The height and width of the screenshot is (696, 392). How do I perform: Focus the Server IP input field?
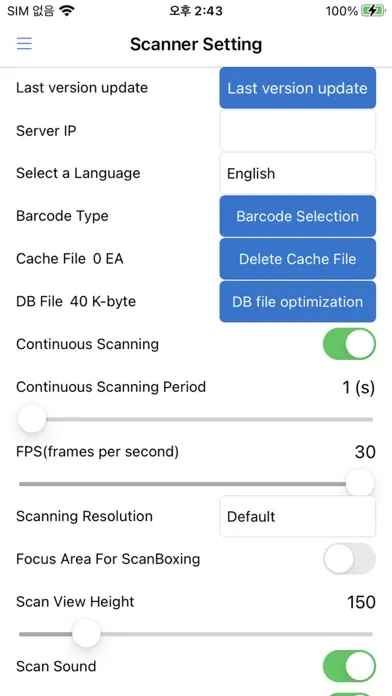297,130
